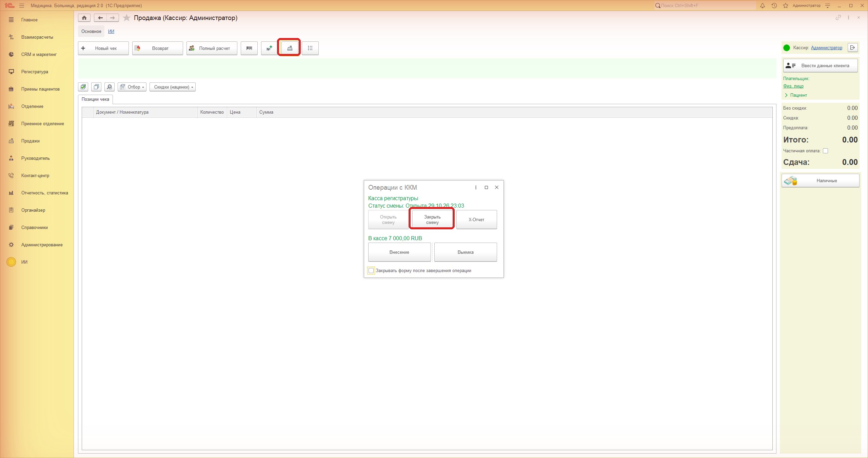This screenshot has height=458, width=868.
Task: Click the 'Возврат' button
Action: coord(158,48)
